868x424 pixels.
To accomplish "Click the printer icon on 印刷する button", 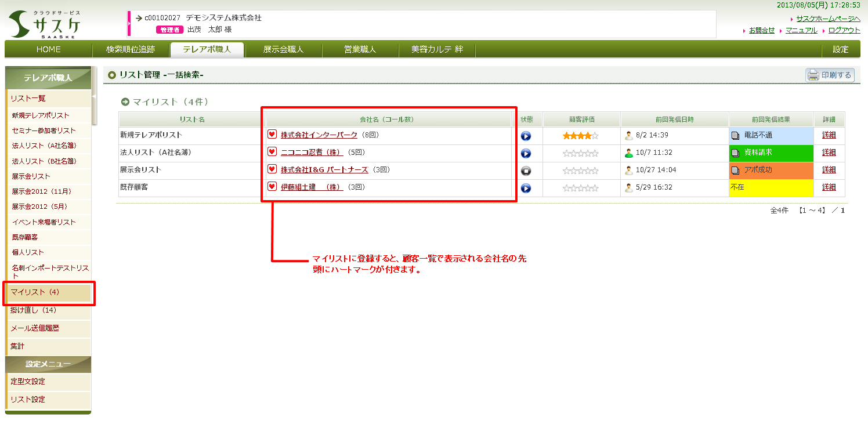I will (x=813, y=75).
